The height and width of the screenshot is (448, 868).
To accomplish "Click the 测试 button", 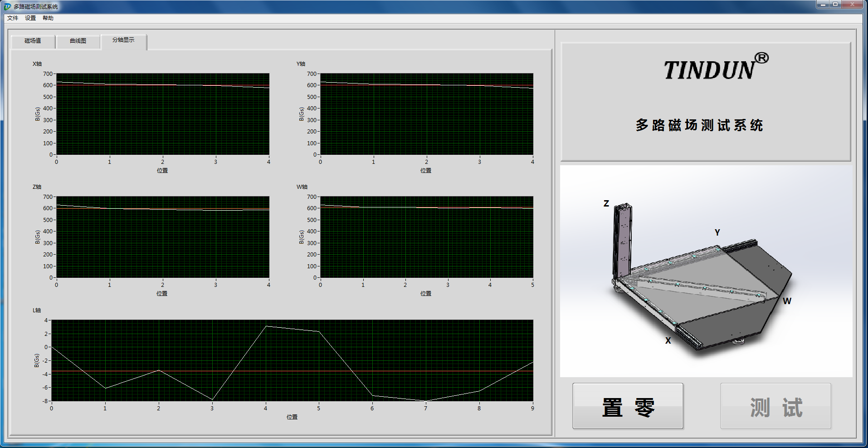I will (775, 406).
